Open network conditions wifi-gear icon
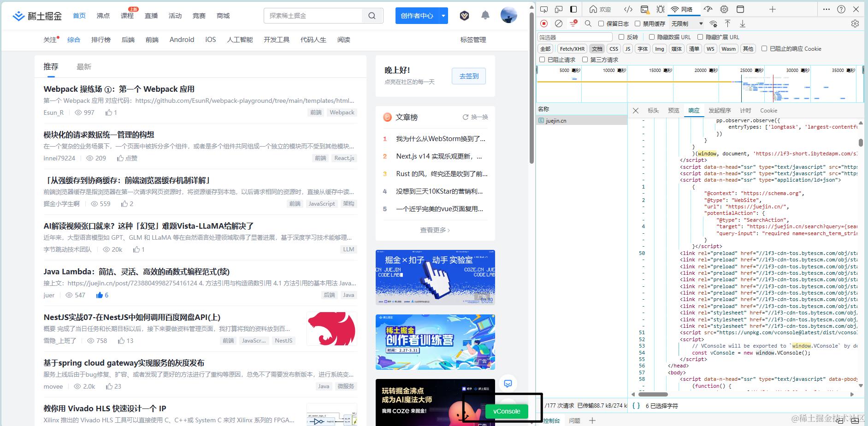This screenshot has height=426, width=868. tap(714, 24)
